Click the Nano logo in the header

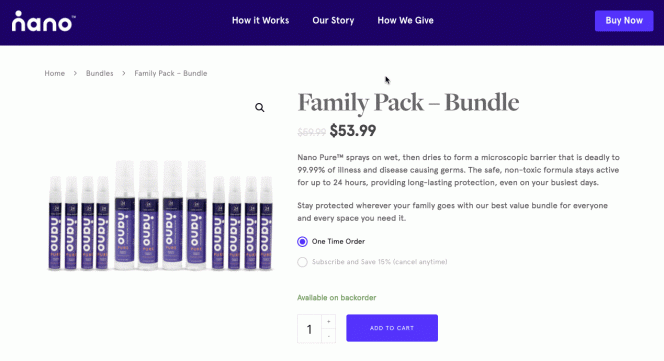[x=44, y=21]
